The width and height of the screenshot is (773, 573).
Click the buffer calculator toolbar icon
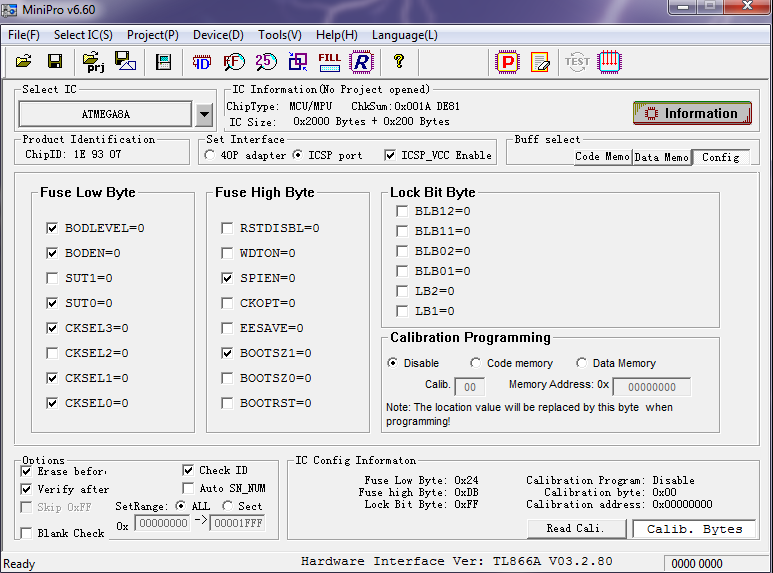[163, 62]
